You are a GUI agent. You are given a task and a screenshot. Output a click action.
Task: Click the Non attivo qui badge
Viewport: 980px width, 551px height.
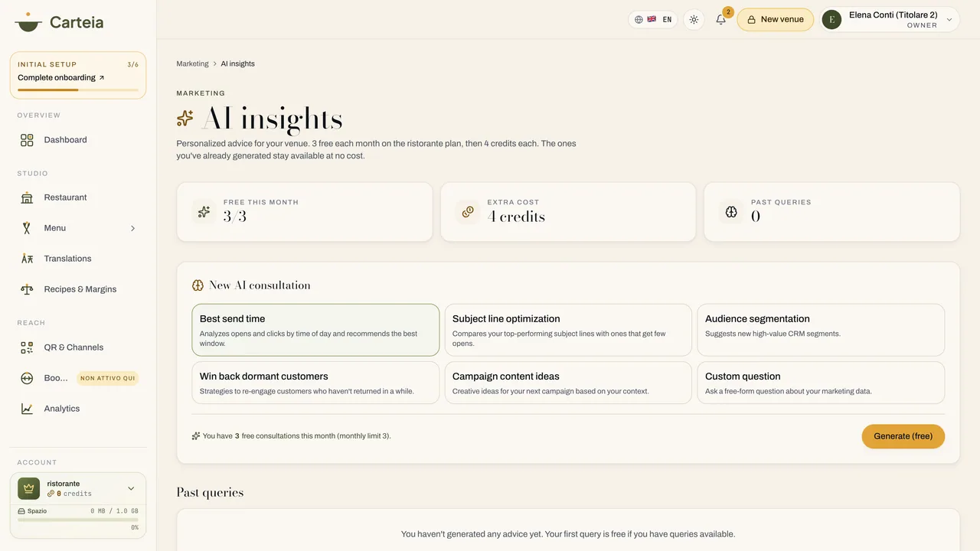point(108,378)
